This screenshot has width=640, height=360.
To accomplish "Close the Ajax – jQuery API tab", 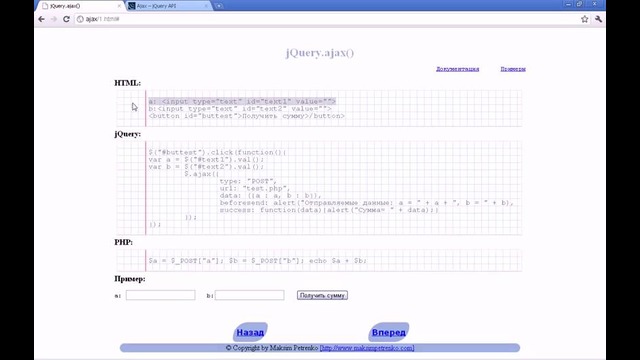I will coord(206,6).
